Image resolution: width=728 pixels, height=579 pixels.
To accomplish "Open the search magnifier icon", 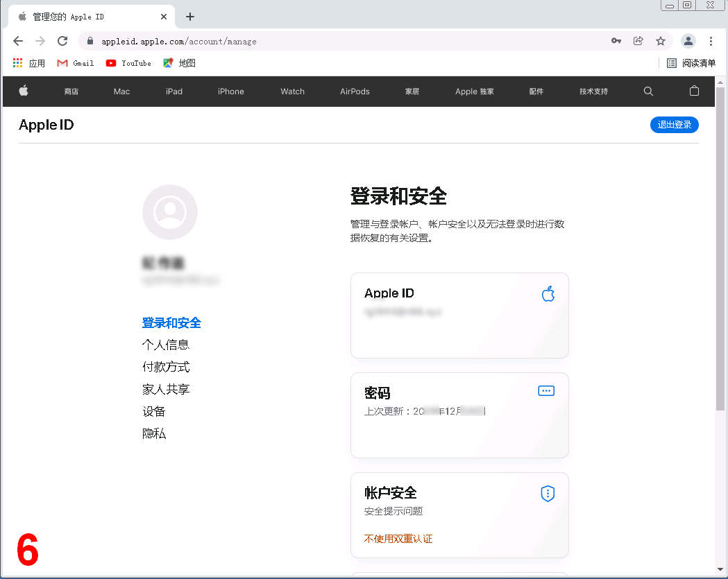I will (648, 91).
